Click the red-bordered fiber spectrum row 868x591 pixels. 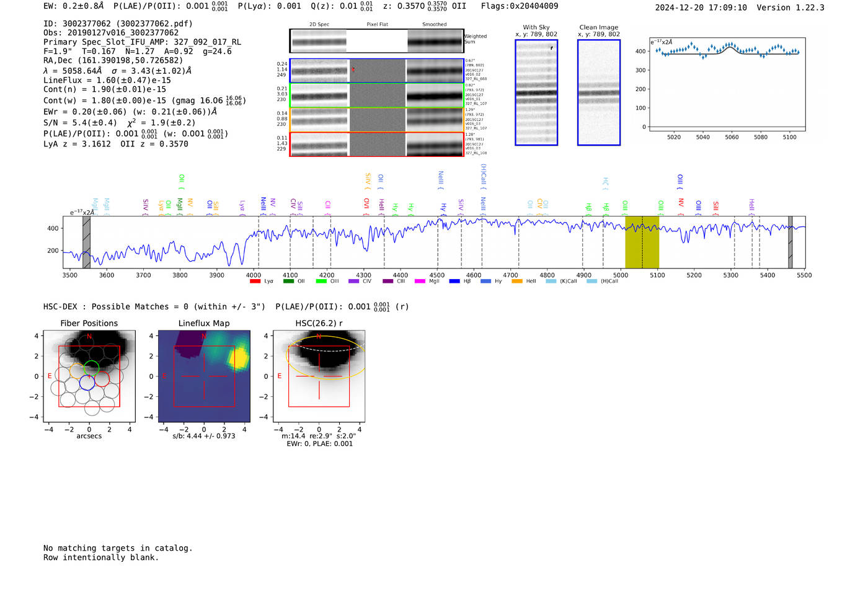coord(376,144)
